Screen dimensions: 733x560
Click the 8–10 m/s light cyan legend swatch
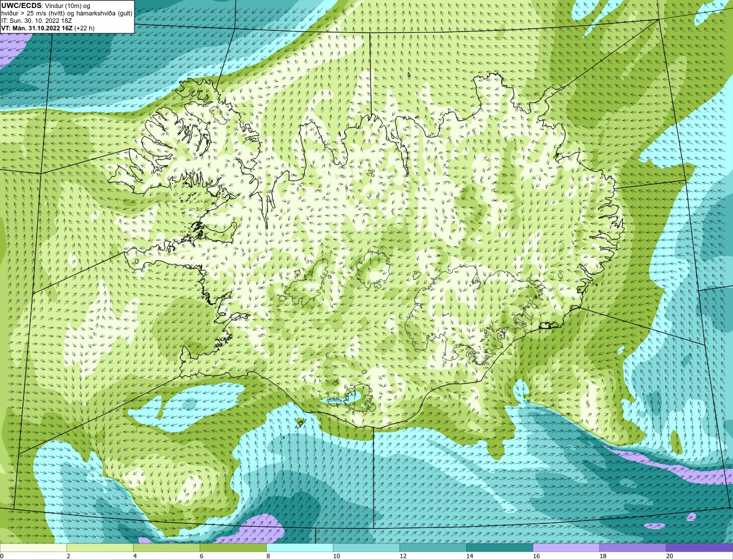coord(300,547)
